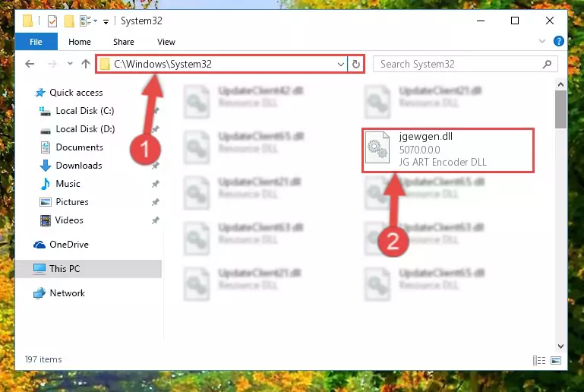Image resolution: width=584 pixels, height=392 pixels.
Task: Click the Network icon in sidebar
Action: pos(39,293)
